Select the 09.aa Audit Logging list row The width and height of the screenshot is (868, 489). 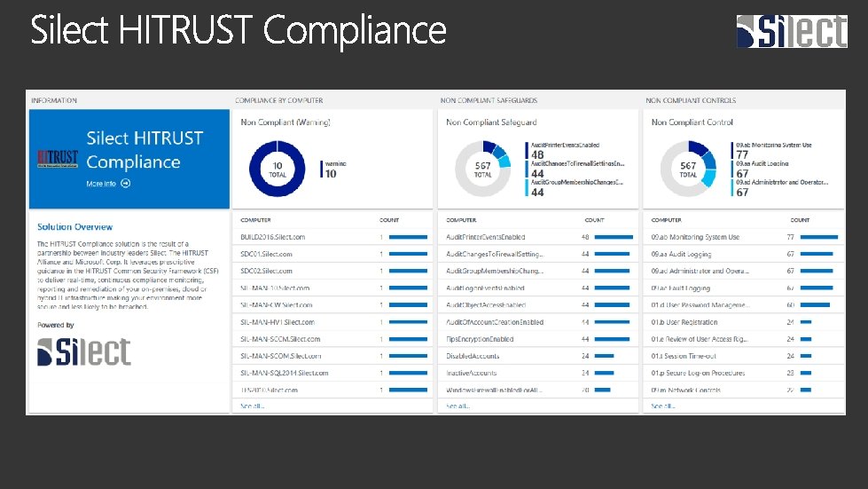(744, 254)
